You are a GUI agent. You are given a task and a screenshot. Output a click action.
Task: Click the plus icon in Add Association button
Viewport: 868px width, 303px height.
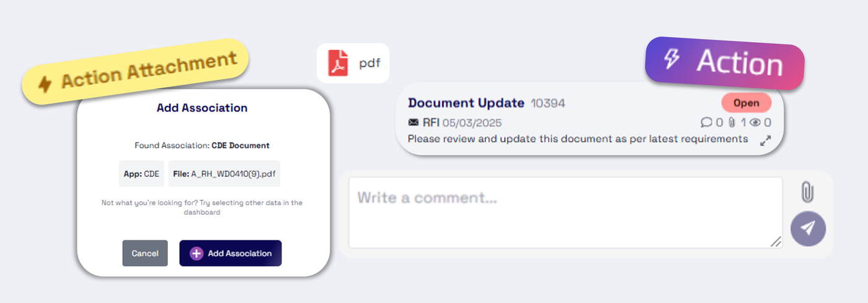click(x=197, y=253)
